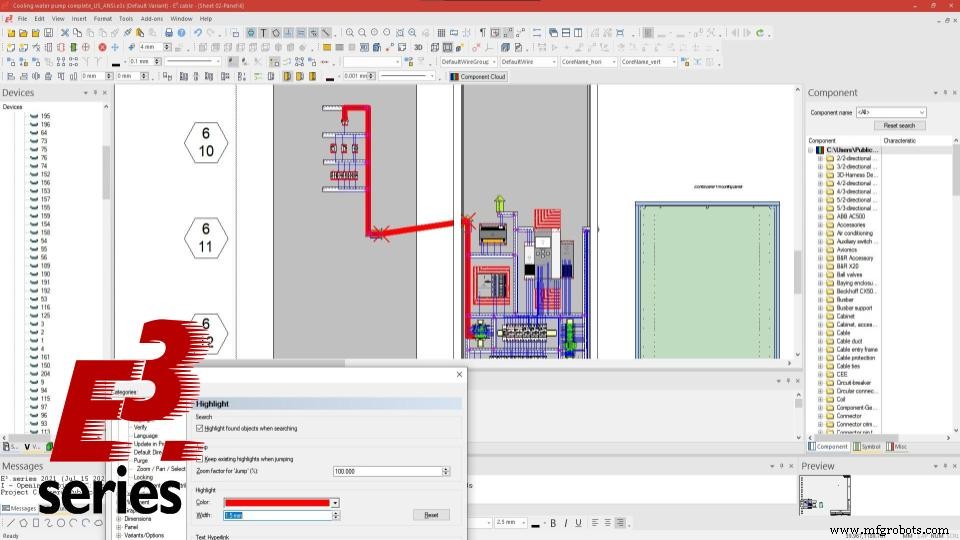This screenshot has height=540, width=960.
Task: Switch to the Symbol tab
Action: [868, 447]
